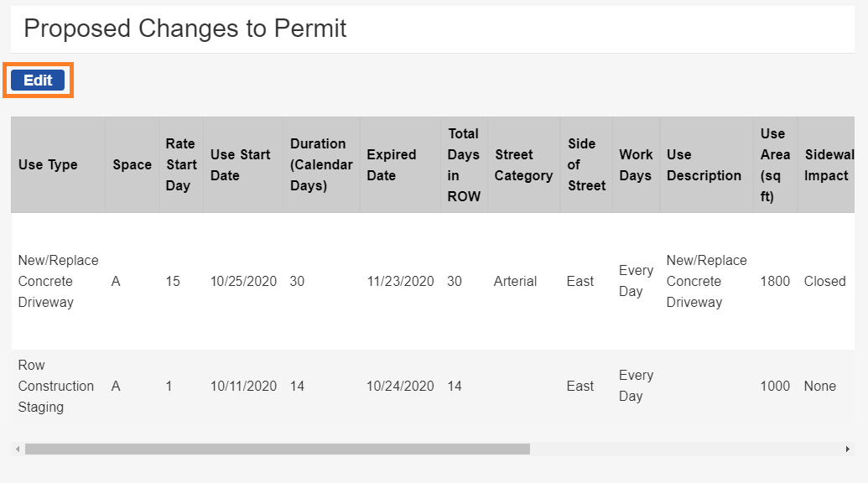Click the 10/25/2020 use start date

(243, 282)
